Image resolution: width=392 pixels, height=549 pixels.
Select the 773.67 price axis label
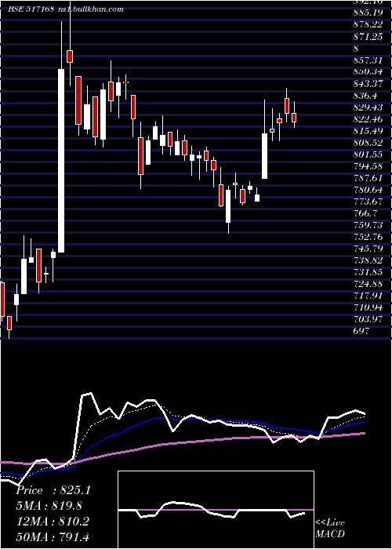point(368,202)
